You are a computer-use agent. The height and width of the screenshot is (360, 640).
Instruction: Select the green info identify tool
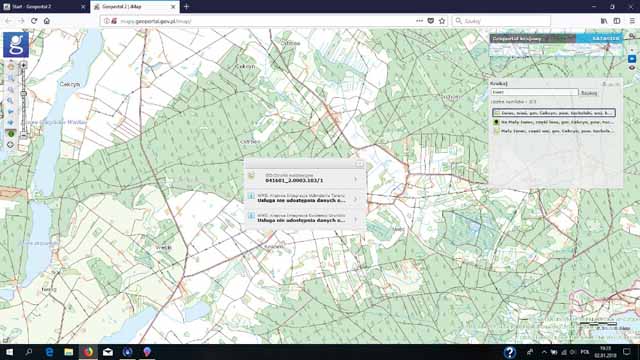pyautogui.click(x=11, y=133)
